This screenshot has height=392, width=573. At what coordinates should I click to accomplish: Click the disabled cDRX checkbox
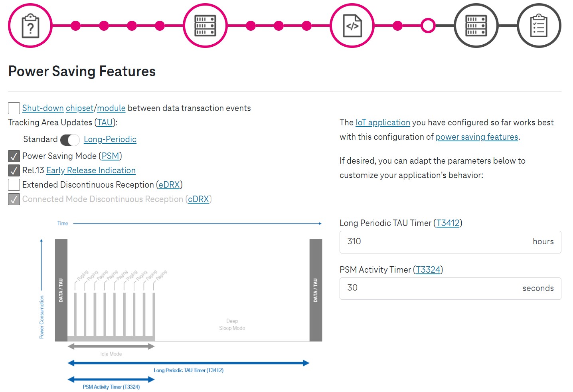pos(14,199)
